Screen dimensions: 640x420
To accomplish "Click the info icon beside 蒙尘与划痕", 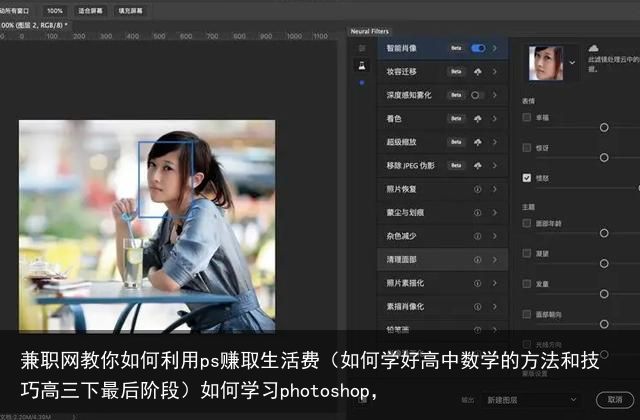I will (477, 213).
